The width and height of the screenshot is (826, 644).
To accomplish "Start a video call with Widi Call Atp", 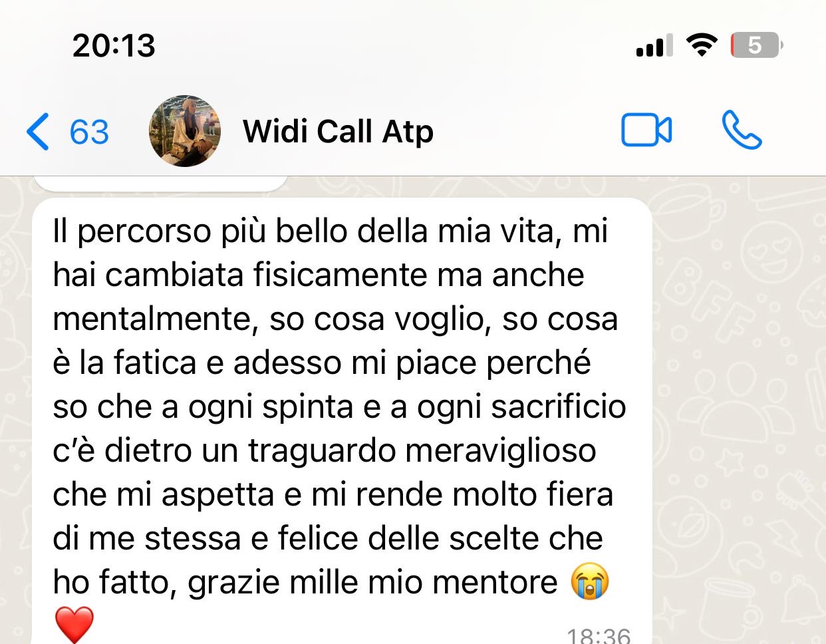I will point(646,130).
